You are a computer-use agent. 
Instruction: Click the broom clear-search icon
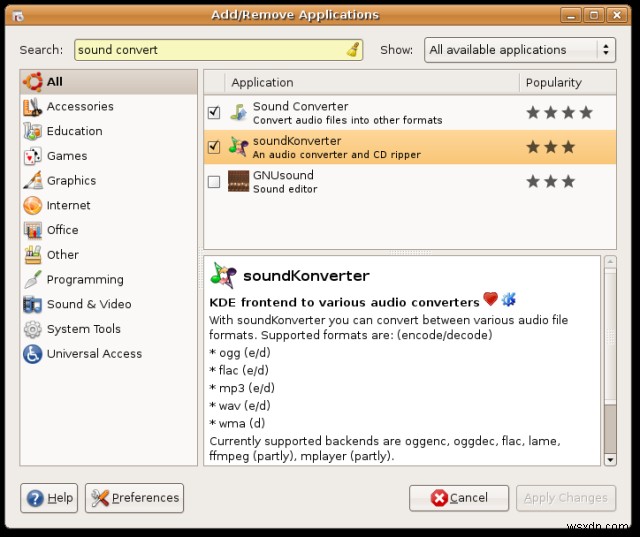click(353, 50)
